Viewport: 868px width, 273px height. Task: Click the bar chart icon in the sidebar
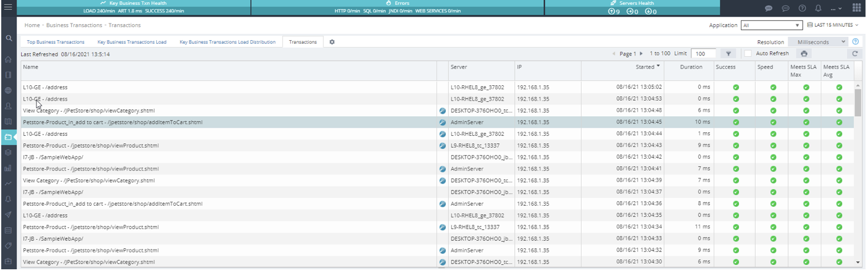pyautogui.click(x=9, y=167)
